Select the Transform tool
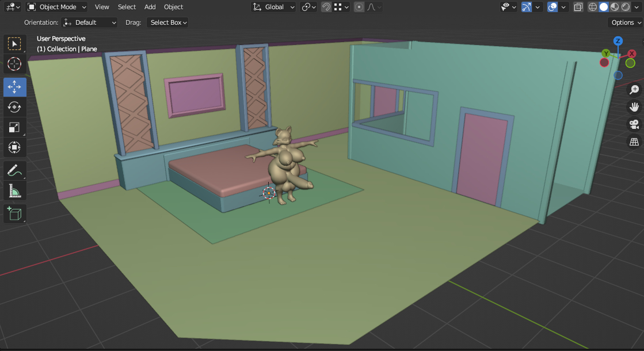The height and width of the screenshot is (351, 644). tap(14, 147)
